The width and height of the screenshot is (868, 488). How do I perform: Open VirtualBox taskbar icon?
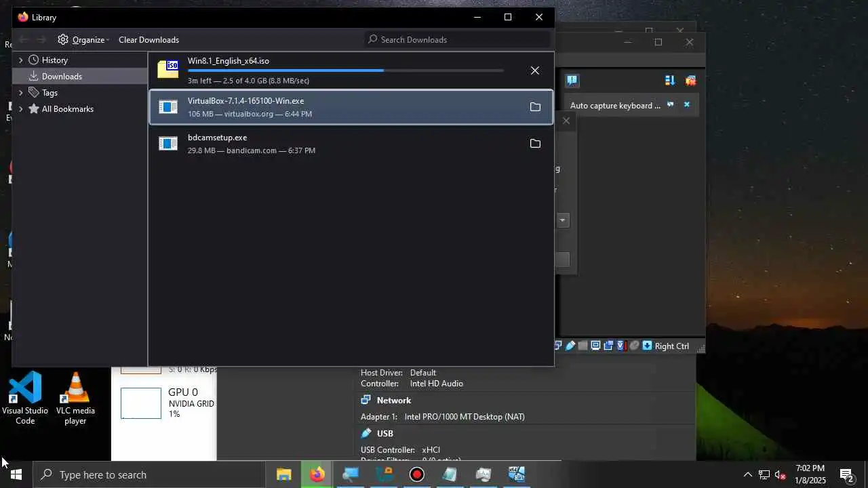[517, 474]
